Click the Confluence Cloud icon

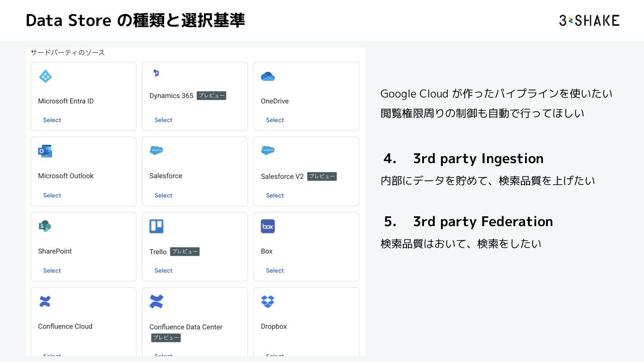click(x=45, y=302)
